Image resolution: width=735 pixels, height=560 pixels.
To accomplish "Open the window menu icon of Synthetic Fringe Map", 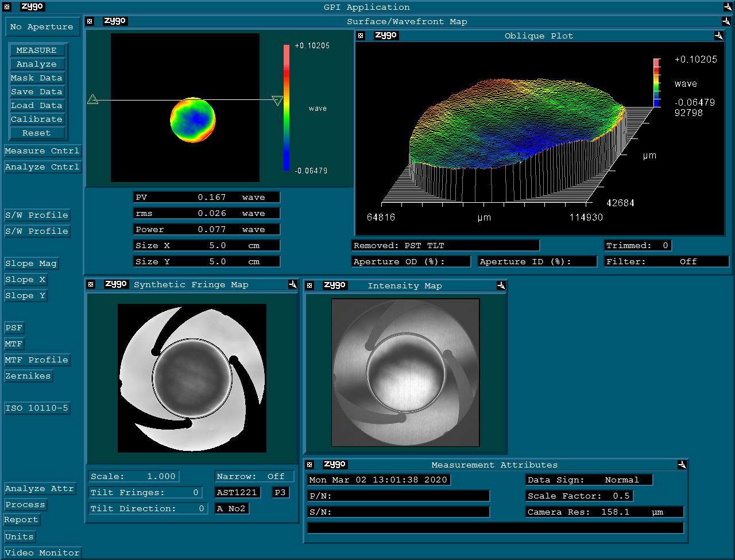I will [x=90, y=285].
